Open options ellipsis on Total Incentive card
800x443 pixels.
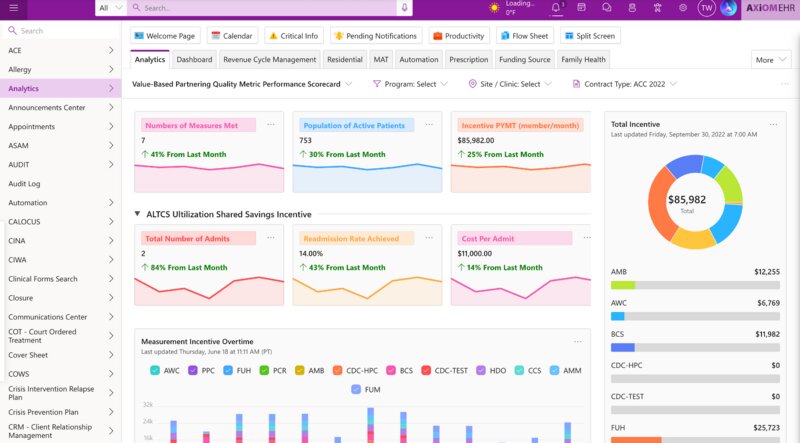pos(773,125)
